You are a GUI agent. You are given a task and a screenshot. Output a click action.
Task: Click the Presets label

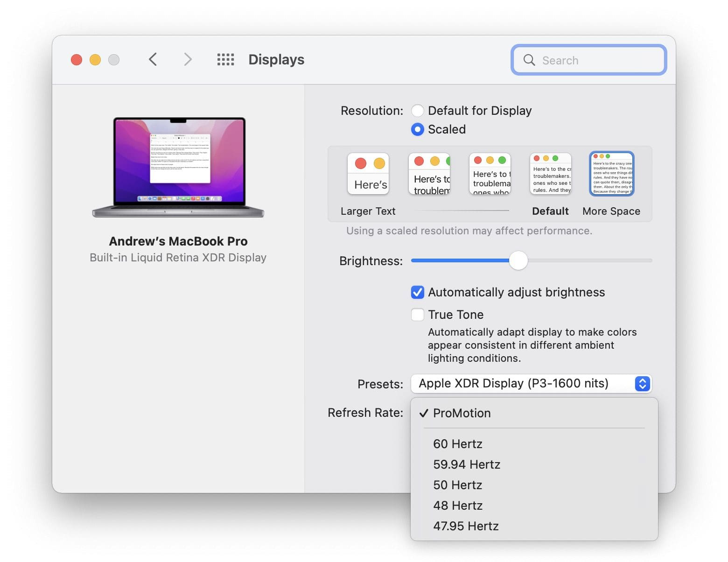[x=380, y=384]
